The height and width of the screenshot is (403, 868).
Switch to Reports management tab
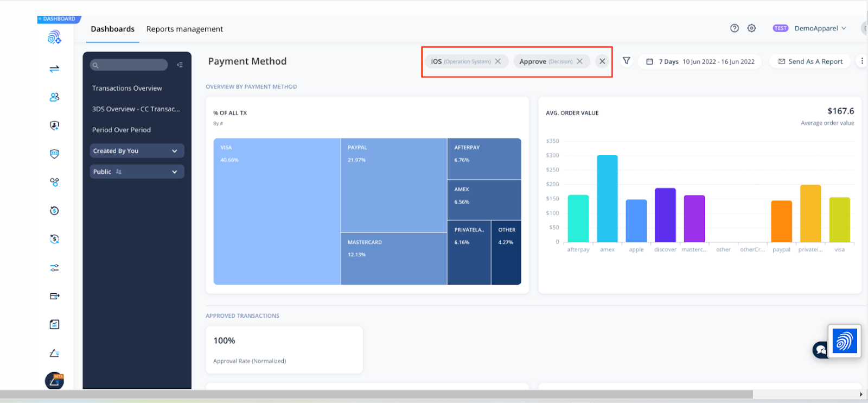184,29
